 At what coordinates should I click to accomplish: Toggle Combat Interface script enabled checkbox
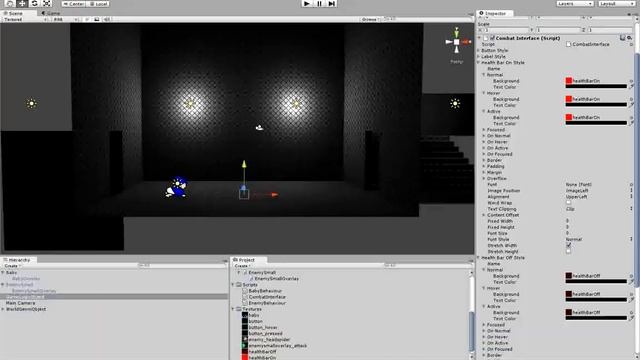(492, 38)
